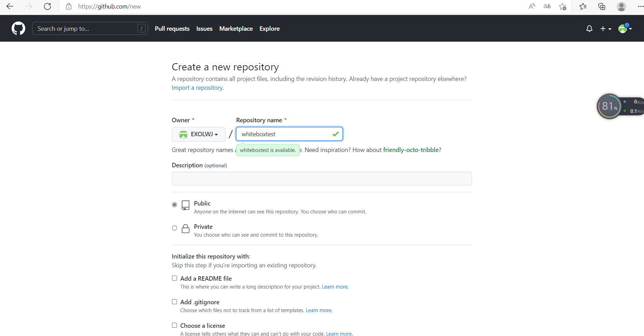Screen dimensions: 644x336
Task: Enable Add .gitignore checkbox
Action: coord(174,302)
